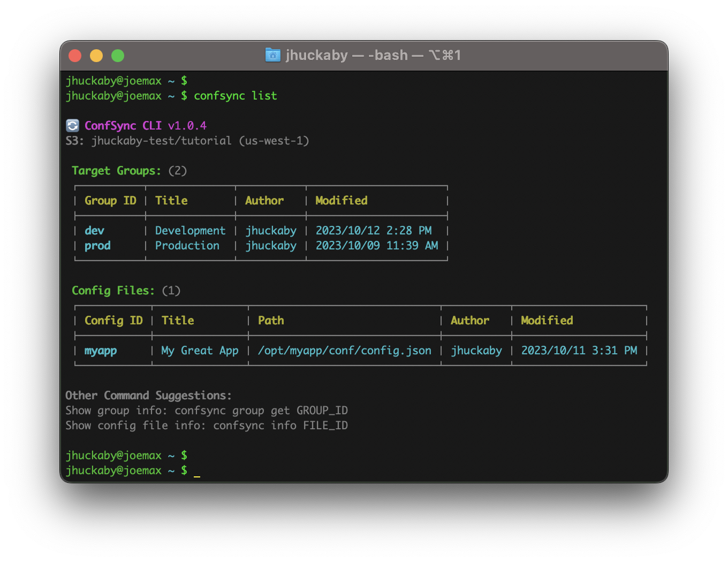The height and width of the screenshot is (562, 728).
Task: Click the path '/opt/myapp/conf/config.json'
Action: 345,351
